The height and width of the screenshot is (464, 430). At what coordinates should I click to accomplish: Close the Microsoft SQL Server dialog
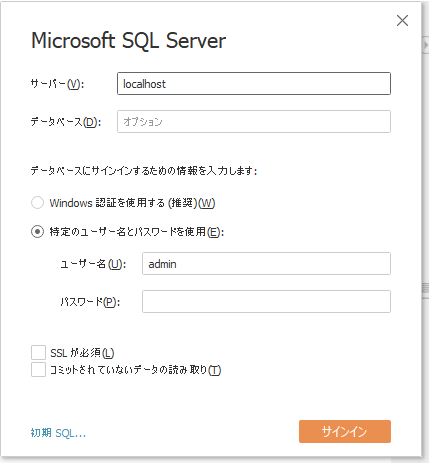point(402,21)
